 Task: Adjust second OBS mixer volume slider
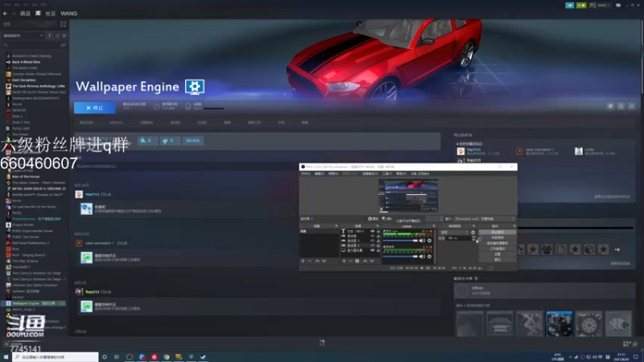coord(400,257)
